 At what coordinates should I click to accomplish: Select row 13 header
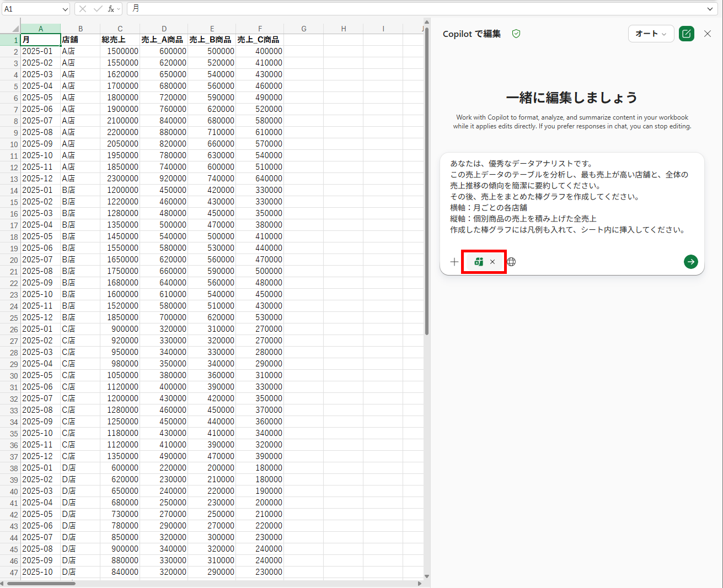pyautogui.click(x=10, y=179)
